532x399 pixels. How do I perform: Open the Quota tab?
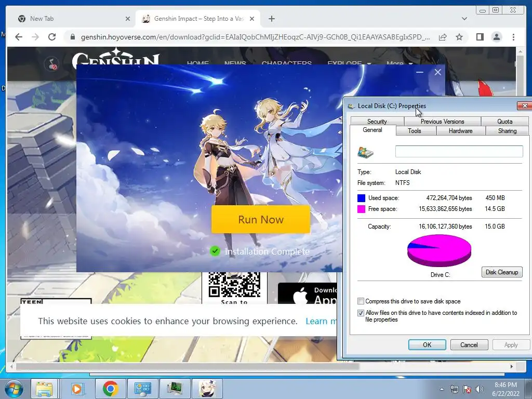[x=504, y=121]
